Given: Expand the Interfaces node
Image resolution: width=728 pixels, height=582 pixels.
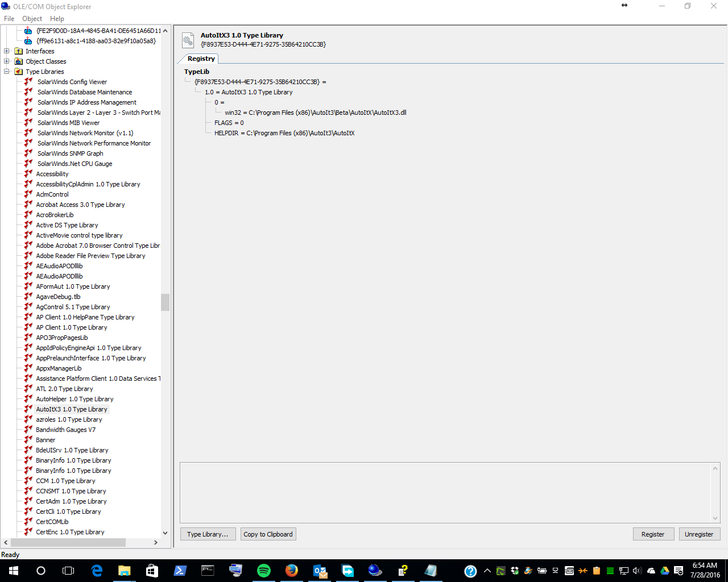Looking at the screenshot, I should coord(7,51).
